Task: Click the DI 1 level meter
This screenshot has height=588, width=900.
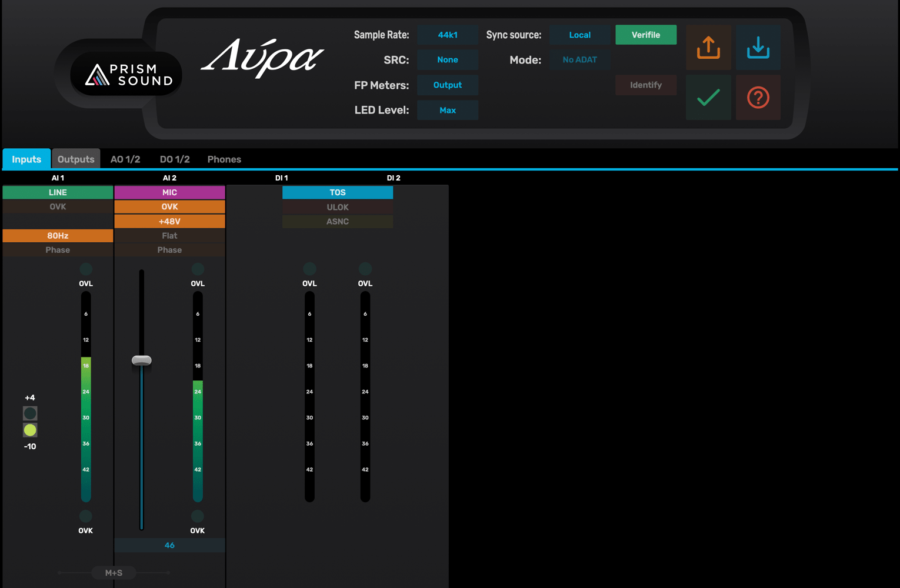Action: pyautogui.click(x=309, y=397)
